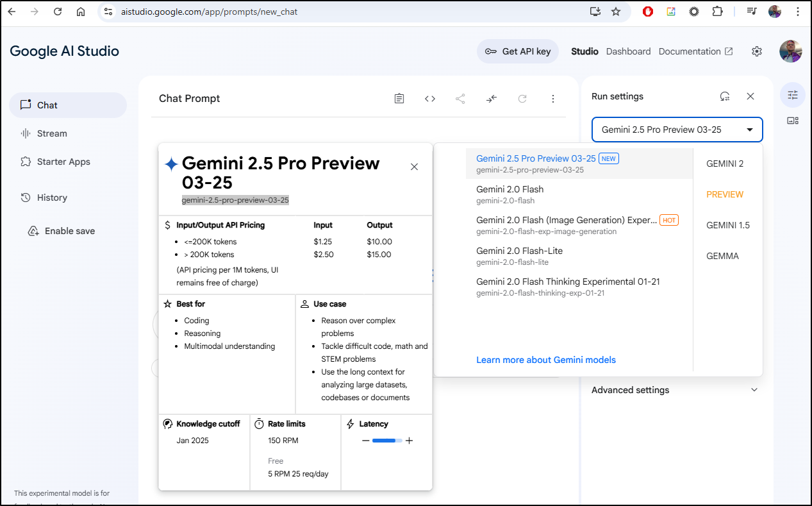This screenshot has height=506, width=812.
Task: Click the Google AI Studio logo text
Action: [64, 51]
